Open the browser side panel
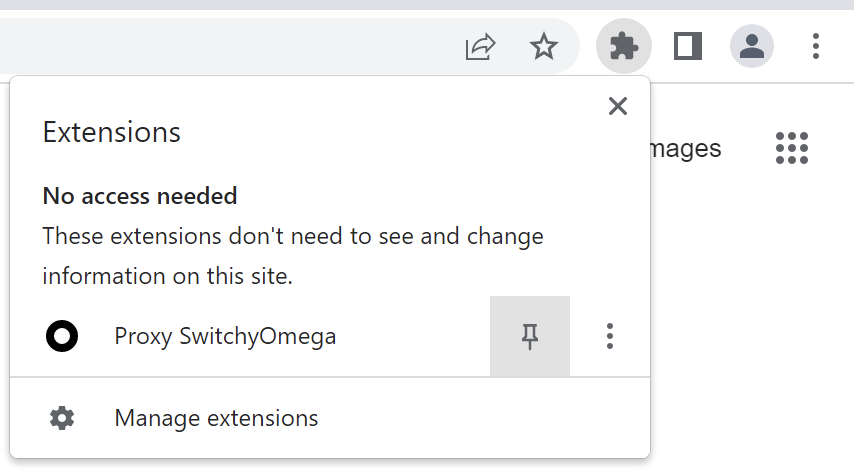Viewport: 854px width, 470px height. coord(687,46)
